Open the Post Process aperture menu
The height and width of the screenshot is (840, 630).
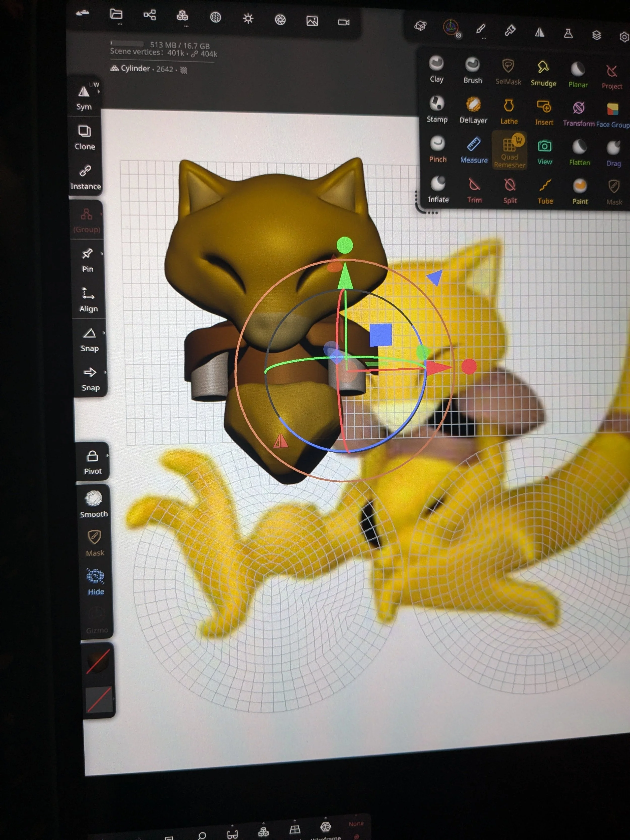280,20
